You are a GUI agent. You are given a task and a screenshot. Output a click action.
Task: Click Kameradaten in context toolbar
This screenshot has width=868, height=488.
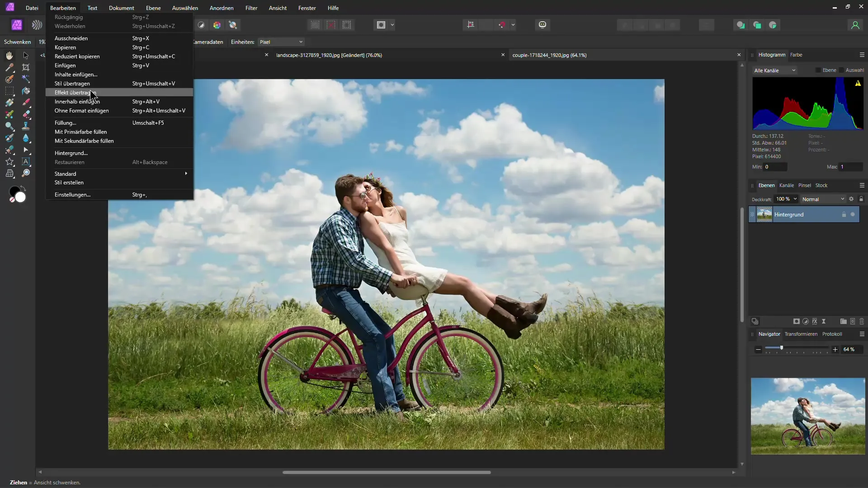tap(208, 42)
